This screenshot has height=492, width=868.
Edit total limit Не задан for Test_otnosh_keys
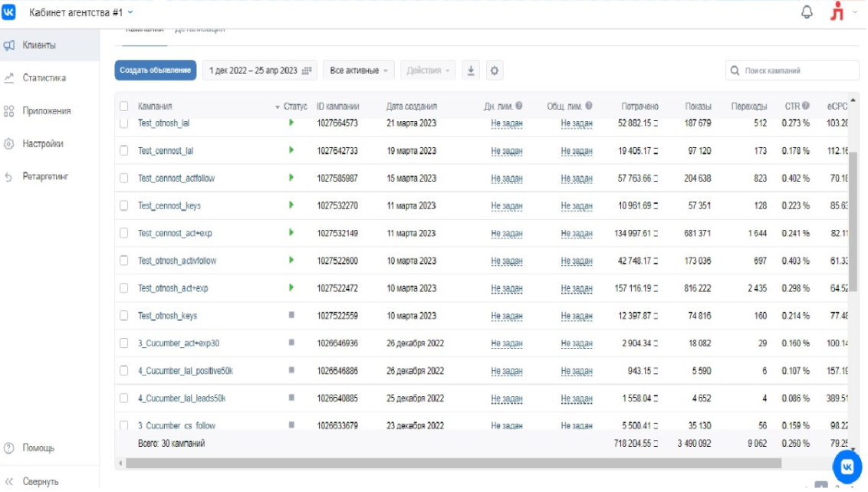577,316
